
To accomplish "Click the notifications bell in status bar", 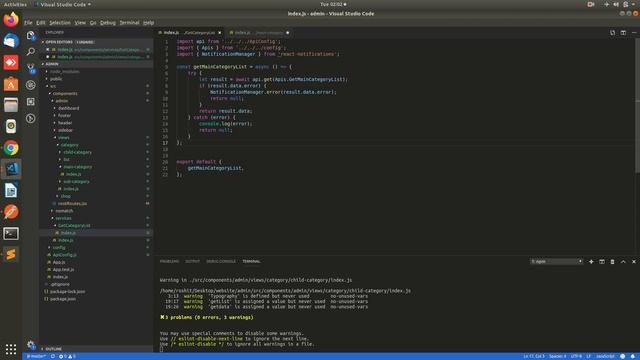I will [633, 356].
